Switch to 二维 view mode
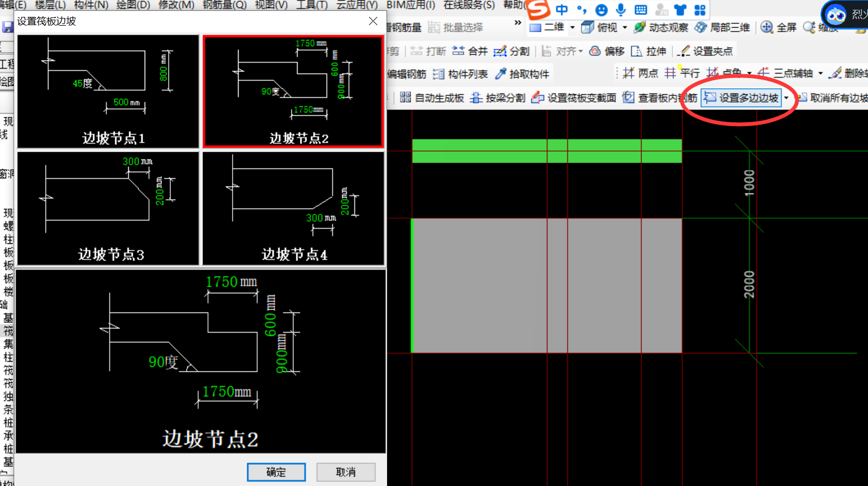Viewport: 868px width, 486px height. pyautogui.click(x=547, y=27)
